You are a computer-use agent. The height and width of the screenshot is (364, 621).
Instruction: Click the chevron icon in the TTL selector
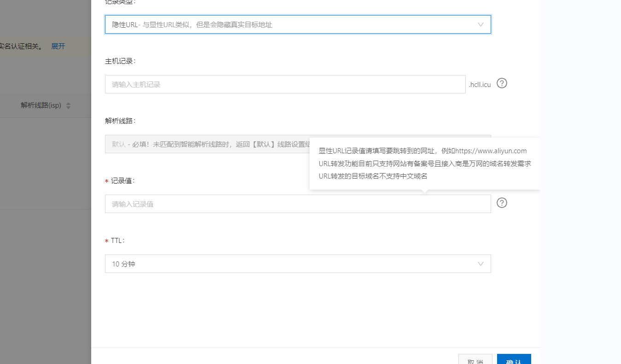[480, 263]
